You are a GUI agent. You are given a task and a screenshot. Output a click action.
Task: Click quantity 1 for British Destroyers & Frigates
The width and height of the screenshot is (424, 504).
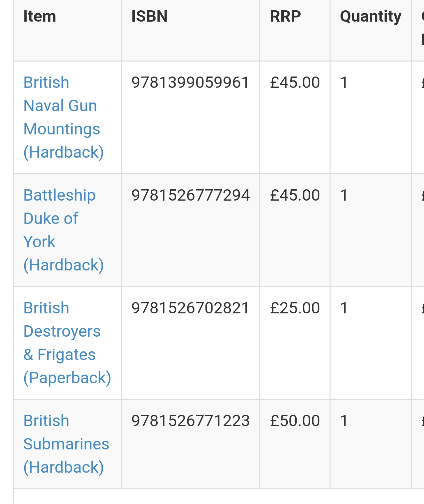pos(344,308)
